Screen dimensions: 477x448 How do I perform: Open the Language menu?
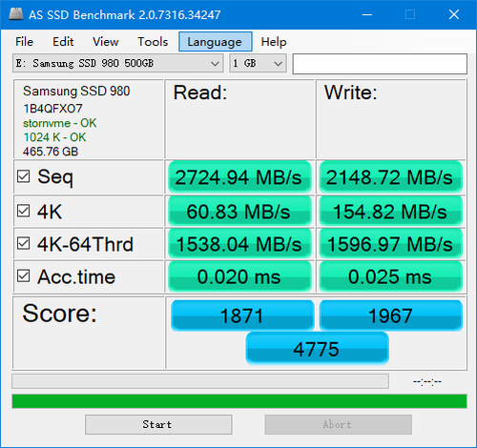[216, 42]
